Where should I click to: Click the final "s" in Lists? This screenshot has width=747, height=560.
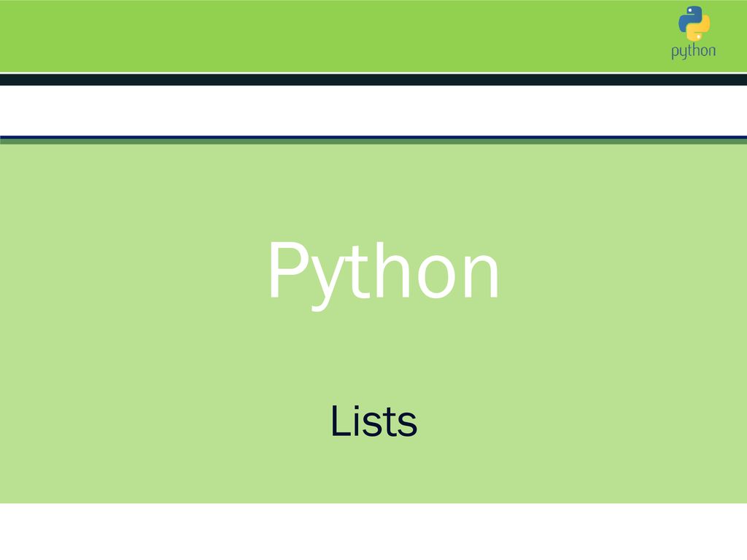pos(407,425)
